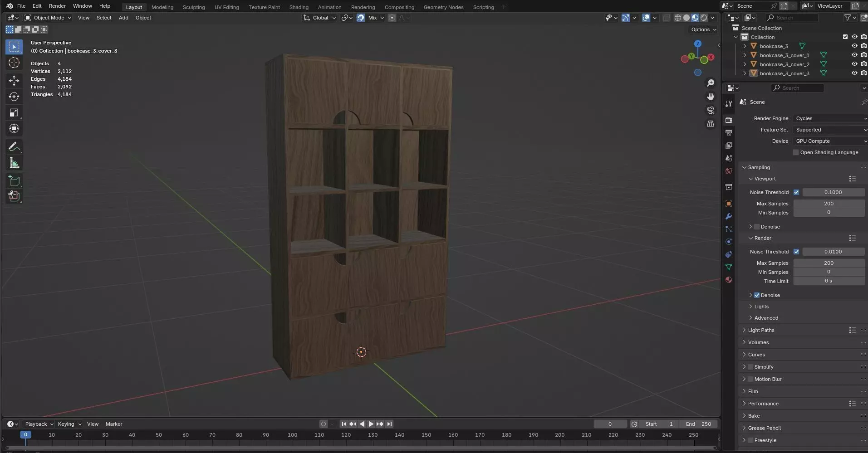Screen dimensions: 868x453
Task: Hide bookcase_3_cover_3 in viewport
Action: coord(854,73)
